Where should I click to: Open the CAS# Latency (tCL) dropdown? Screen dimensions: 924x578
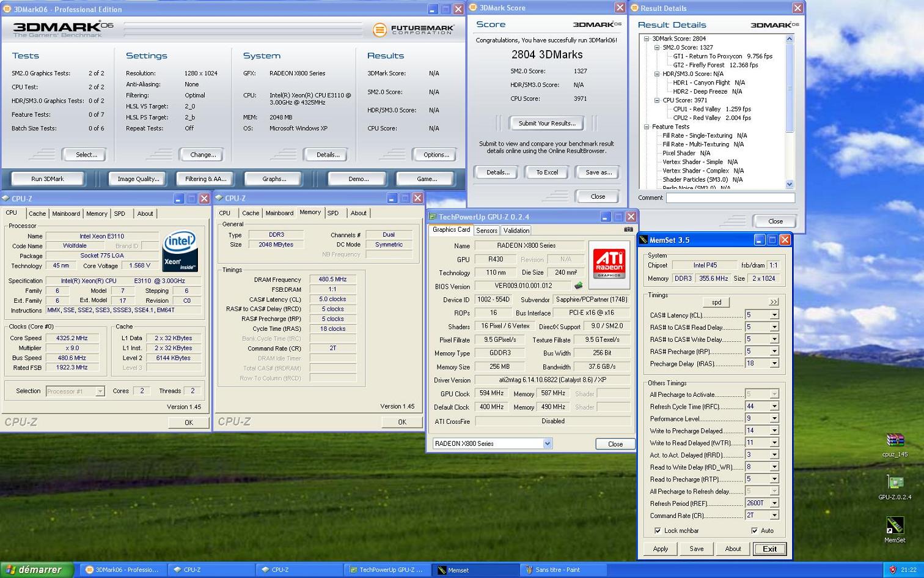coord(774,315)
